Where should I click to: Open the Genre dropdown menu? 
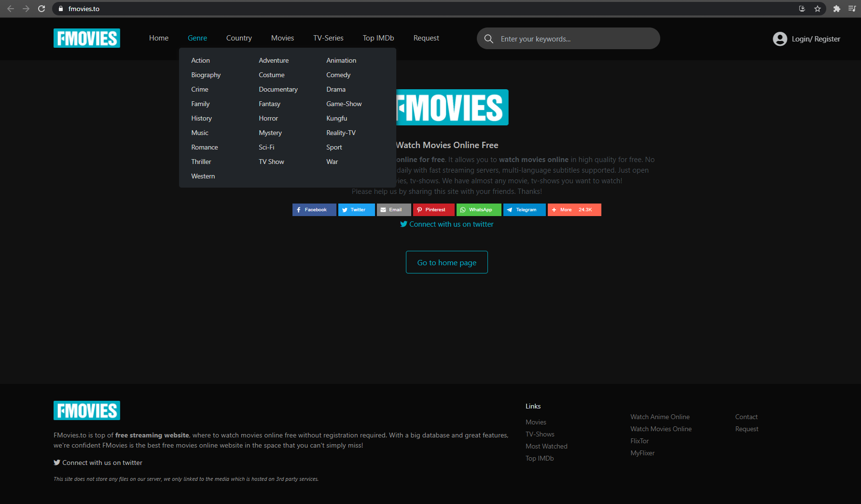click(x=197, y=38)
